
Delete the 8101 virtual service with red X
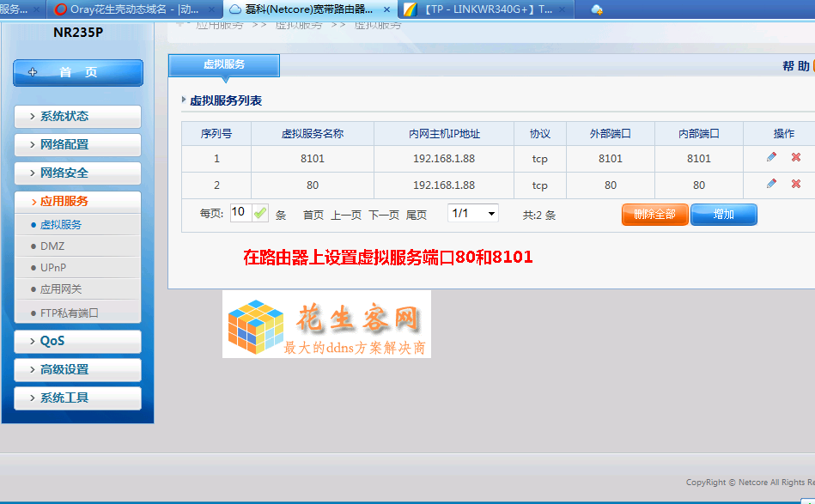coord(796,157)
